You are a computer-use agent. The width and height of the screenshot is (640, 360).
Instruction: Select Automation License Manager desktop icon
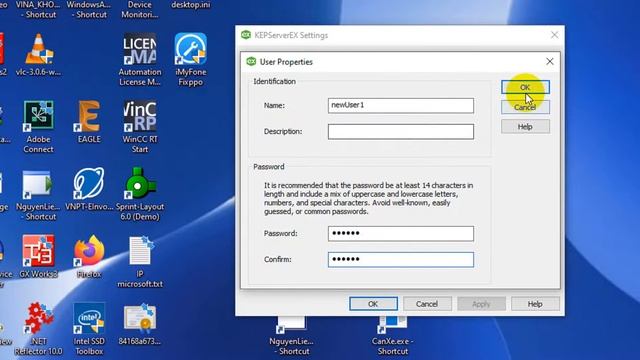(x=140, y=59)
